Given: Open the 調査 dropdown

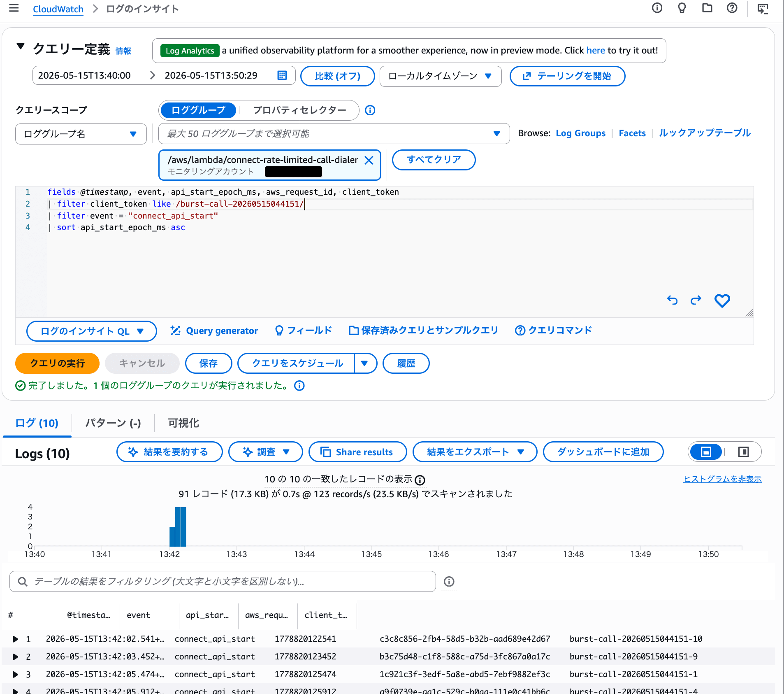Looking at the screenshot, I should pos(266,452).
